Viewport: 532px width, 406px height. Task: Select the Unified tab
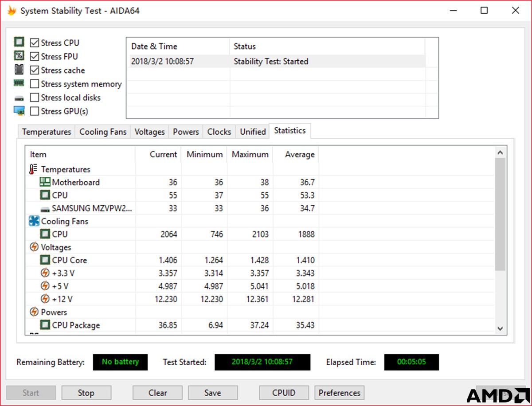pos(253,132)
